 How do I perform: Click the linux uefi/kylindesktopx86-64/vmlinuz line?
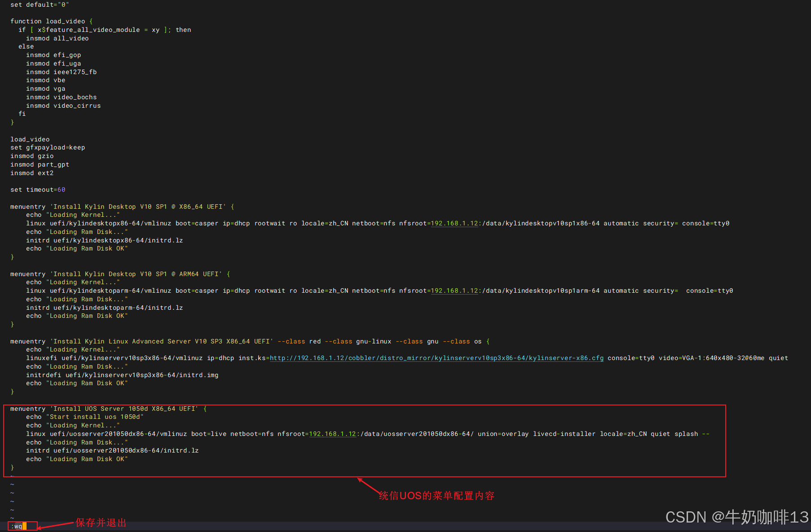[378, 223]
